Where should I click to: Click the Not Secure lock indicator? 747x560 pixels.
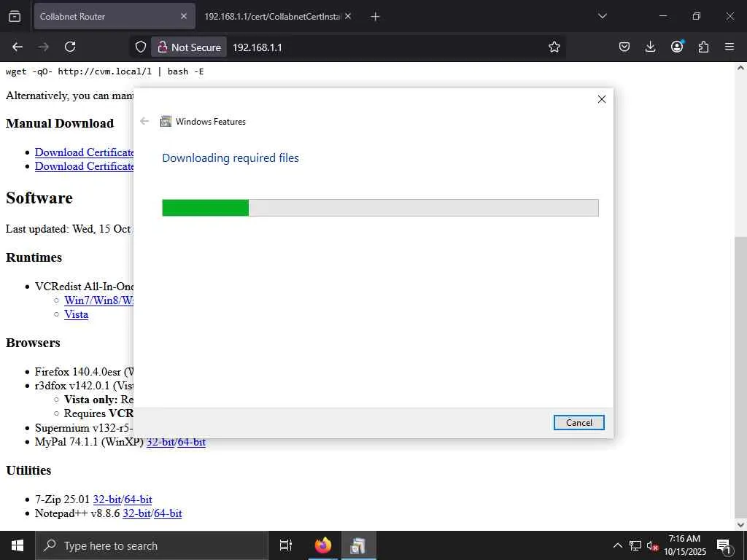189,47
